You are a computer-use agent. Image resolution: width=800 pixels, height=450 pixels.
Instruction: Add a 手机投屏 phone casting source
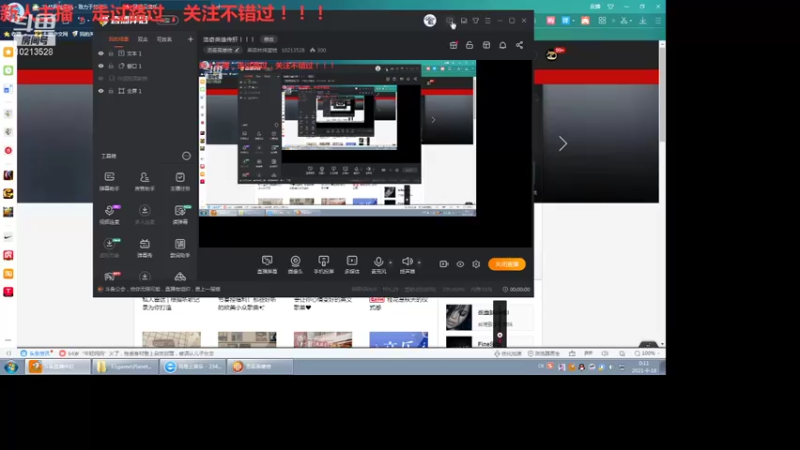tap(323, 265)
